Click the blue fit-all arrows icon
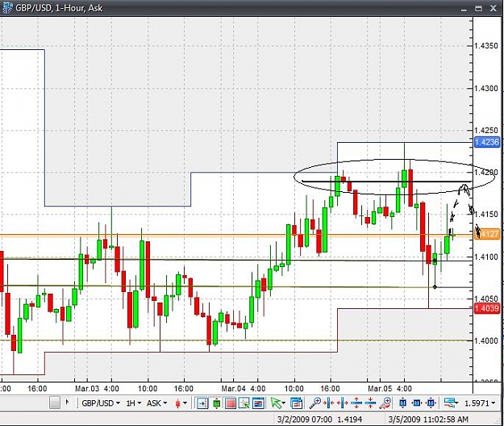504x426 pixels. coord(431,403)
